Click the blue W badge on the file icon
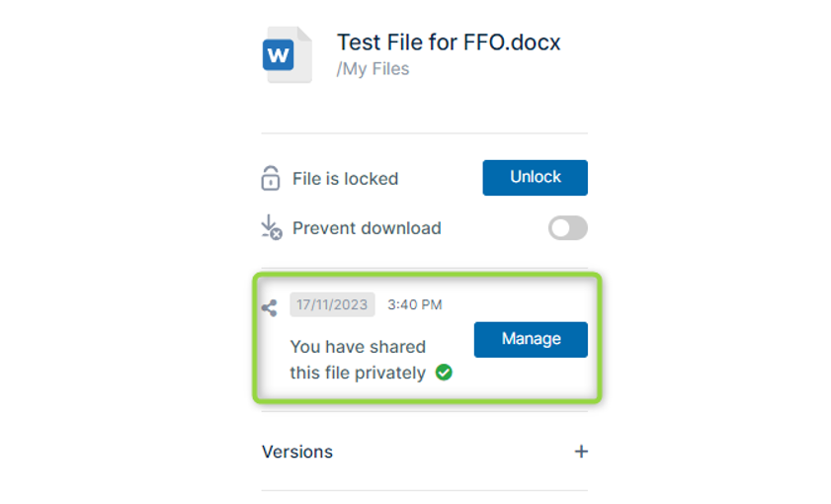 pyautogui.click(x=278, y=54)
